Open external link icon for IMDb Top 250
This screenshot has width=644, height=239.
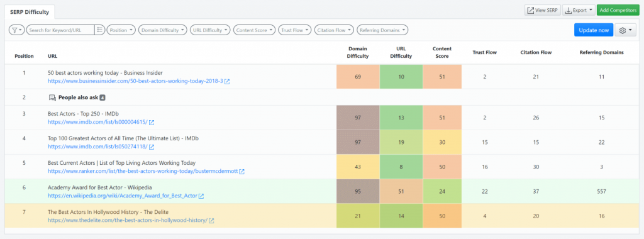coord(152,123)
